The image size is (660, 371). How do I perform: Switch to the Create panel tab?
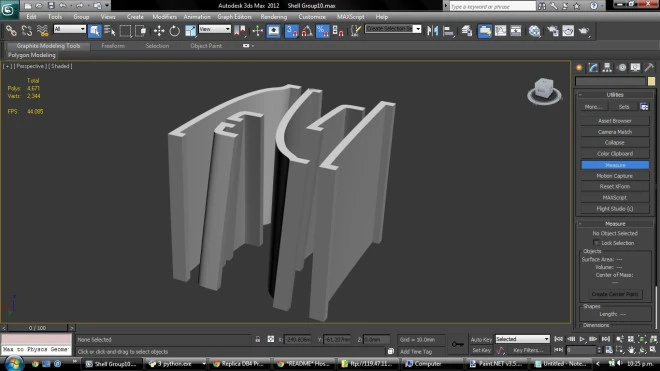tap(579, 67)
